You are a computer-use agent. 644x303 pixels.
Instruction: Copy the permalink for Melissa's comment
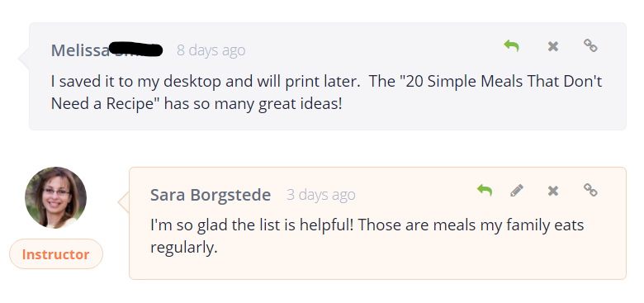[x=590, y=45]
